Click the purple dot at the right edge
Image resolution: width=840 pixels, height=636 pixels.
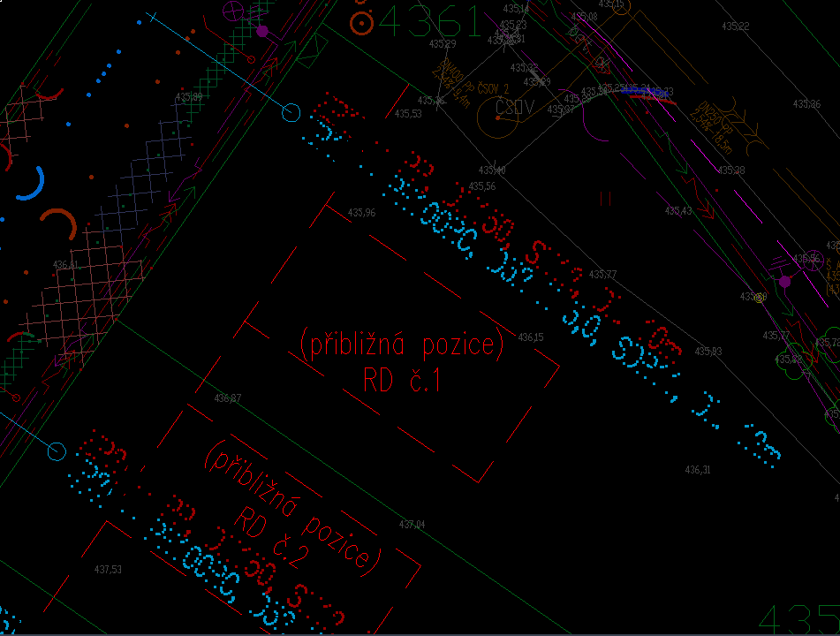(x=784, y=282)
